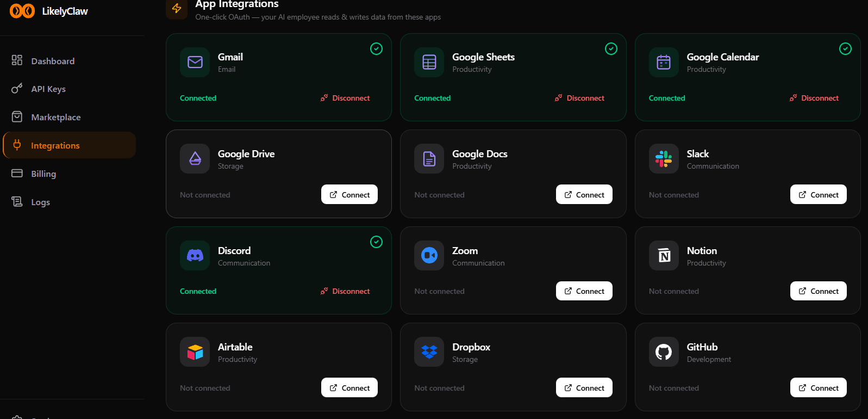Click the LikelyClaw brand name
The width and height of the screenshot is (868, 419).
pos(65,11)
